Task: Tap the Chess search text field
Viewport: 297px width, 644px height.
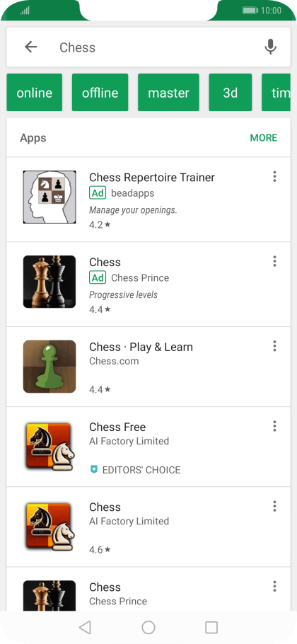Action: [x=156, y=47]
